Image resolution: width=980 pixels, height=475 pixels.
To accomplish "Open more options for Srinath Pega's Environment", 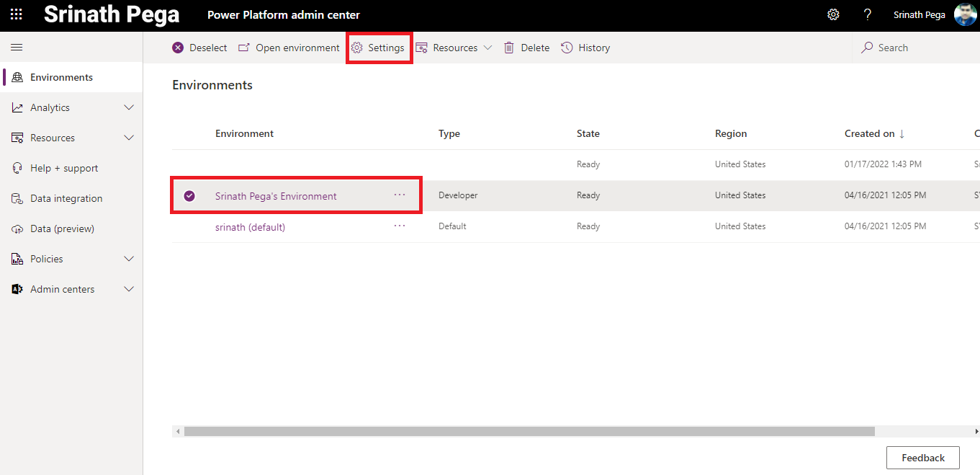I will (x=400, y=195).
